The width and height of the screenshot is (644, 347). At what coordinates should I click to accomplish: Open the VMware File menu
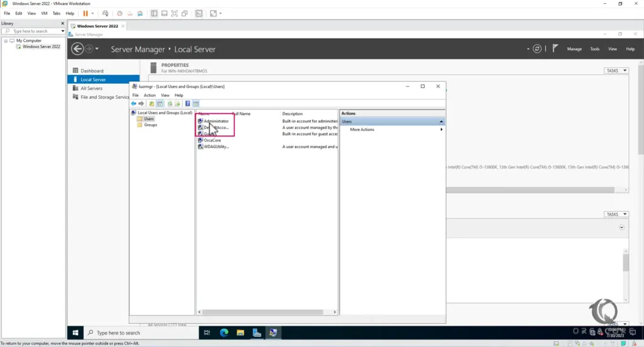coord(7,13)
